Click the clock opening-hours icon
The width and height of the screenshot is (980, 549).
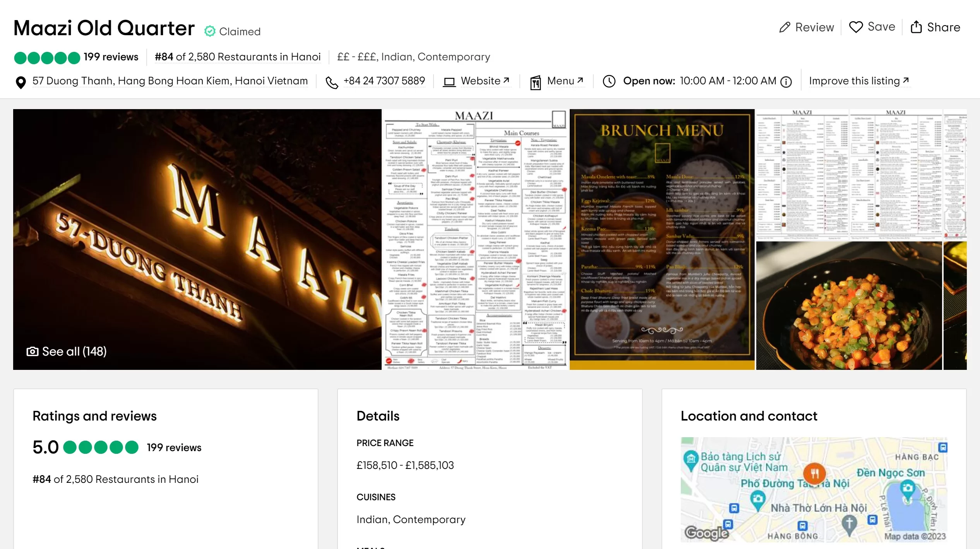609,81
